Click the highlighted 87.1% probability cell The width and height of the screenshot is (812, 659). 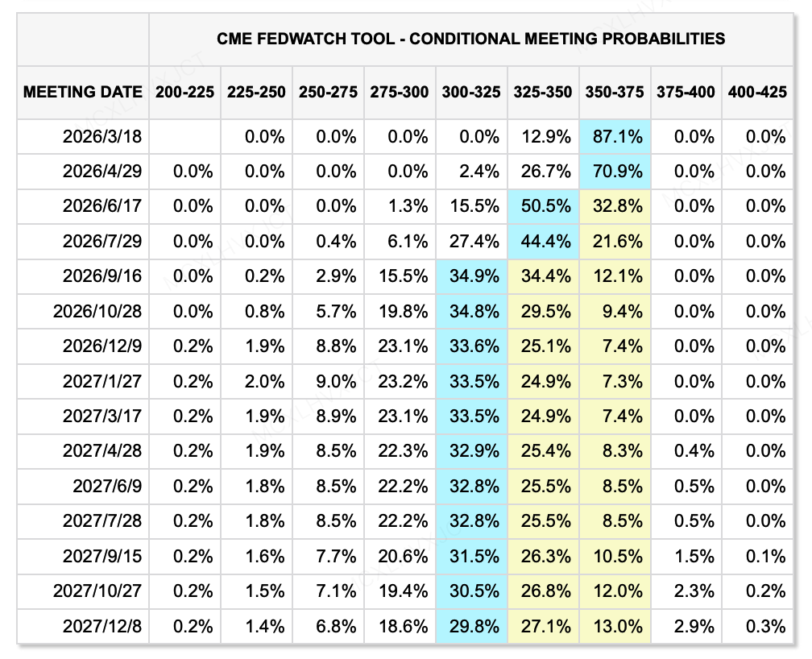click(x=615, y=137)
